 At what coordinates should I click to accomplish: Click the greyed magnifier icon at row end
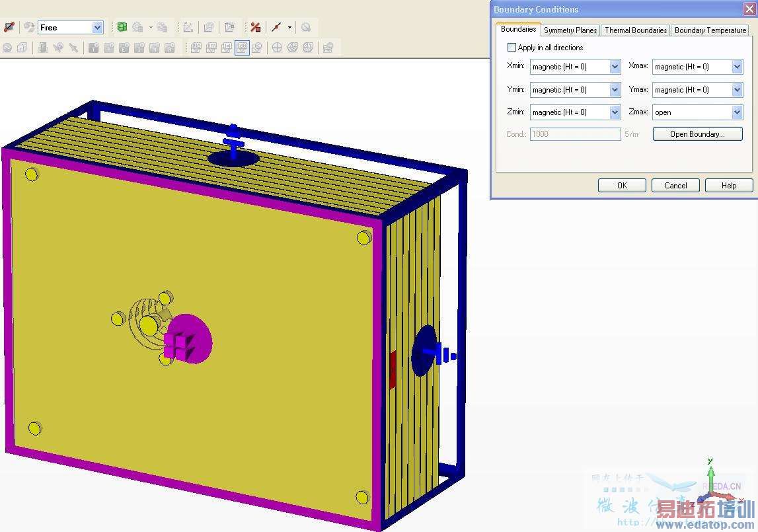coord(305,27)
